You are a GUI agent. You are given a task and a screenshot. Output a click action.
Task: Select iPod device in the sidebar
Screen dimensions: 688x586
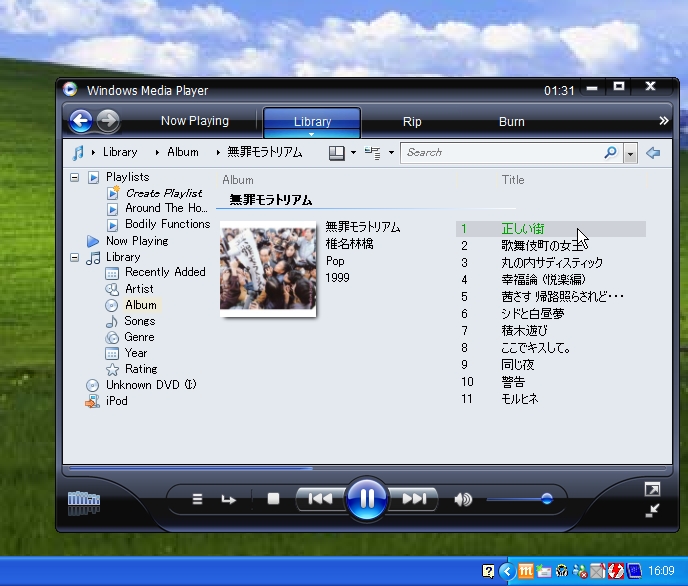tap(116, 401)
